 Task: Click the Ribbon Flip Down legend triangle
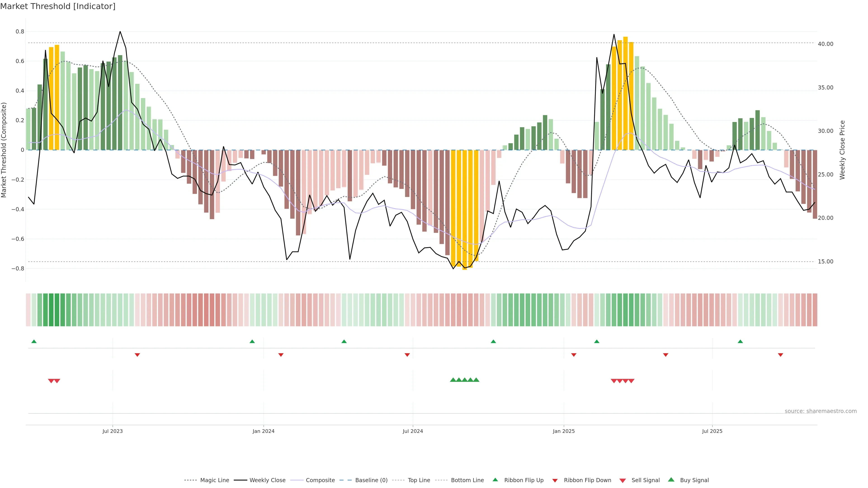[x=555, y=481]
